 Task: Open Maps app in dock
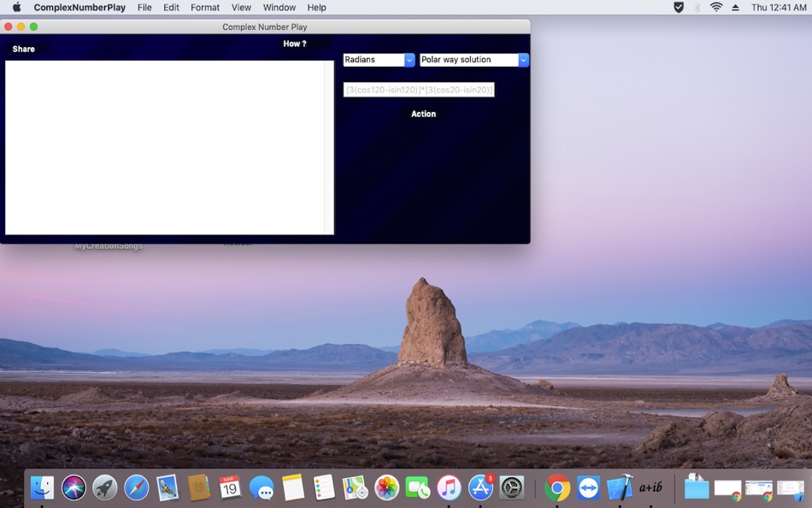point(356,487)
